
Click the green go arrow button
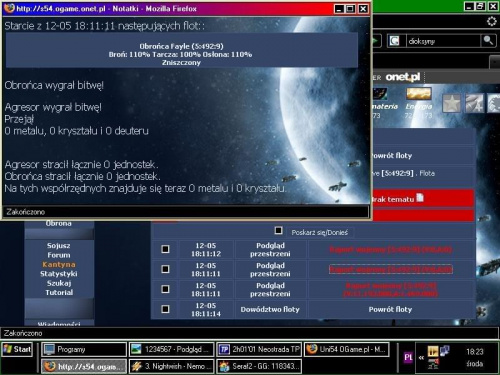click(377, 41)
